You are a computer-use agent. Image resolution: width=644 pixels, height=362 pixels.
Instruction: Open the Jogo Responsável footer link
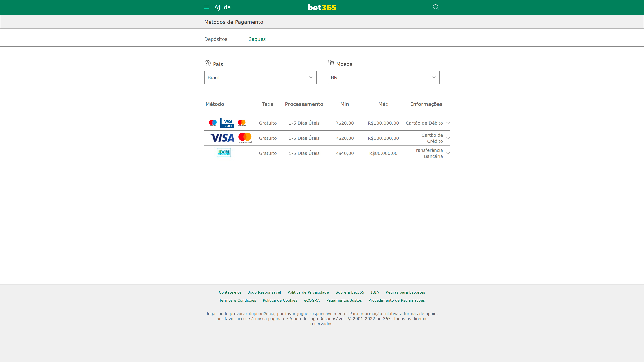264,292
